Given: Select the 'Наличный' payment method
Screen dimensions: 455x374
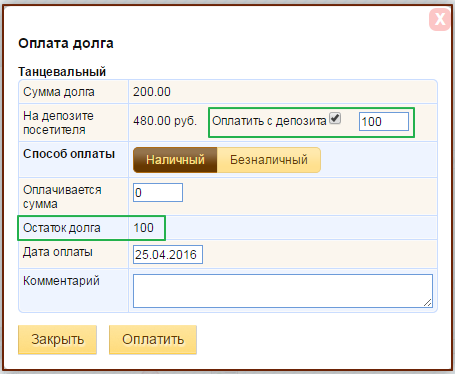Looking at the screenshot, I should pos(175,160).
